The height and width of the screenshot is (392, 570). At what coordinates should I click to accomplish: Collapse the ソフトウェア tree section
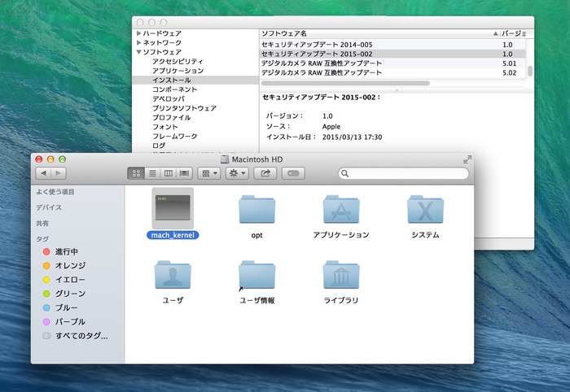coord(138,52)
